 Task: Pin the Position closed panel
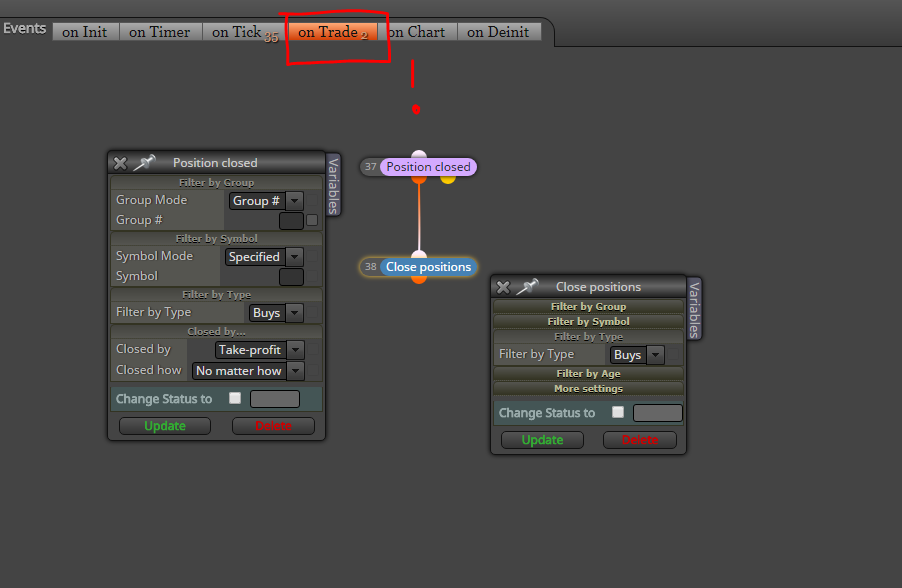[144, 163]
